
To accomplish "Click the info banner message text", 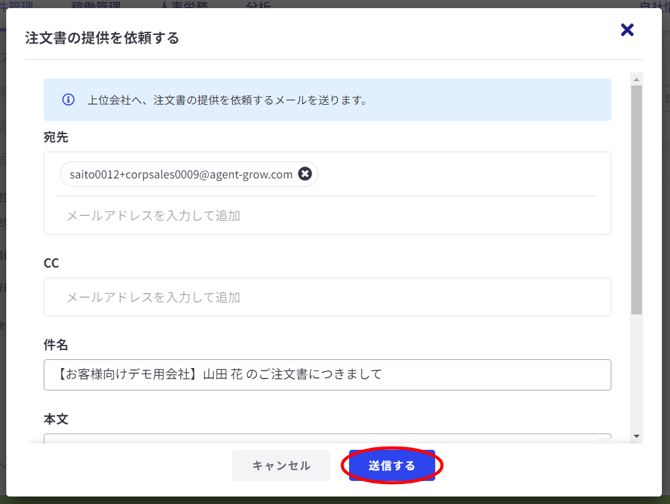I will 227,100.
